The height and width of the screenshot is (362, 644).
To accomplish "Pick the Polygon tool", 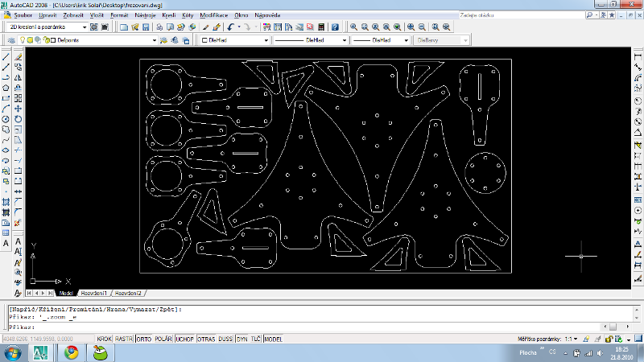I will pyautogui.click(x=6, y=88).
